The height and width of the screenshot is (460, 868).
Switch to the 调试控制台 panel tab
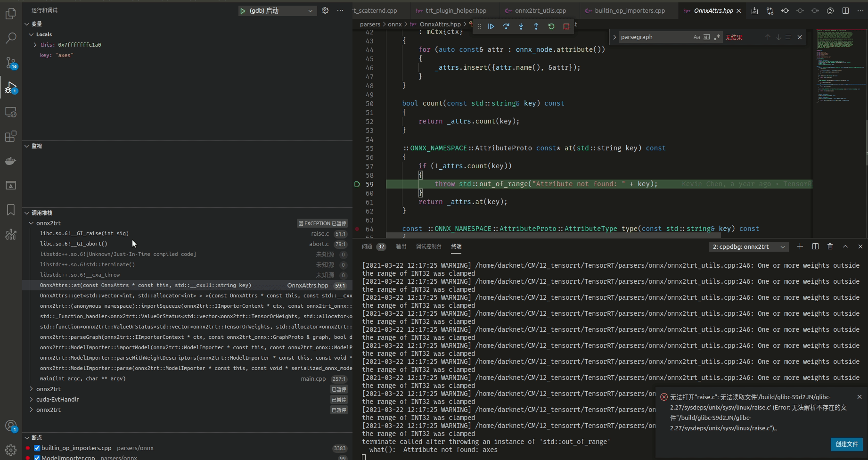pos(429,246)
